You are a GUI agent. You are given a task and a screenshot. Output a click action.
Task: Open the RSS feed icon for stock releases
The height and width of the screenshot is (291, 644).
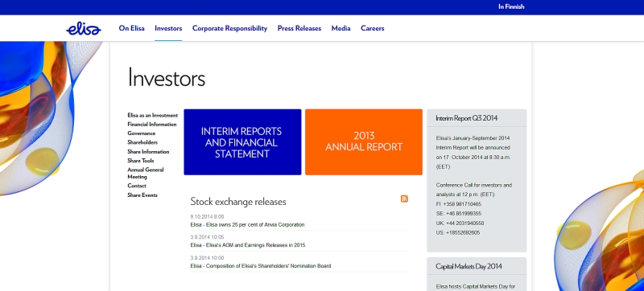tap(404, 199)
